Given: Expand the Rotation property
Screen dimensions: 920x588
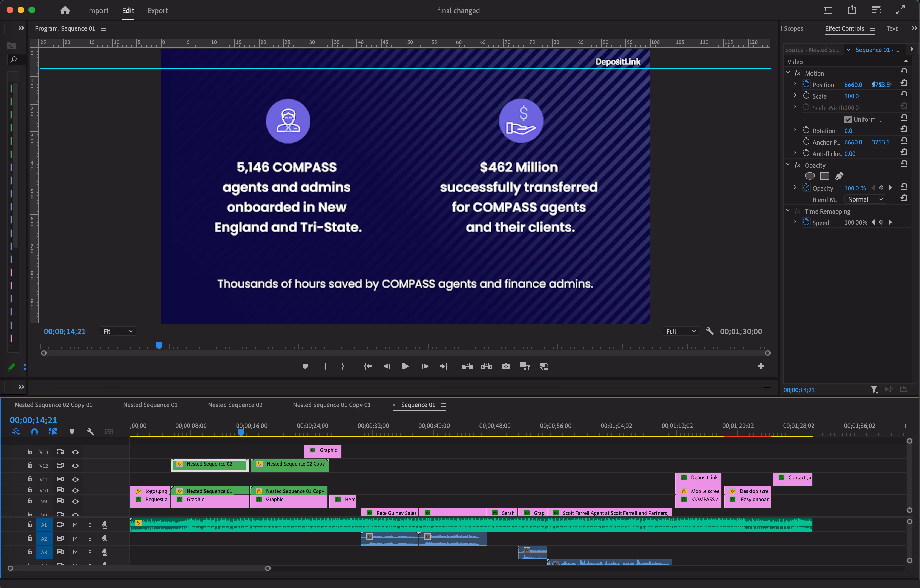Looking at the screenshot, I should pyautogui.click(x=795, y=130).
